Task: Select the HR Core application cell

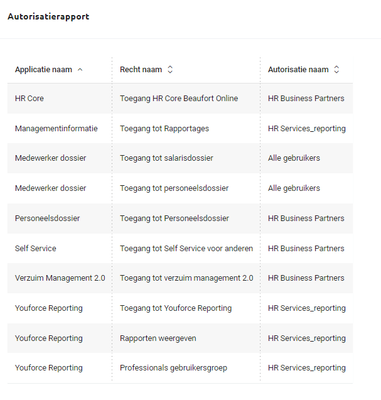Action: pos(29,98)
